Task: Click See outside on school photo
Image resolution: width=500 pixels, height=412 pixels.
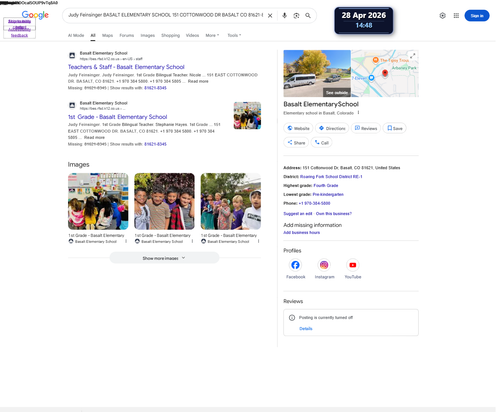Action: point(337,93)
